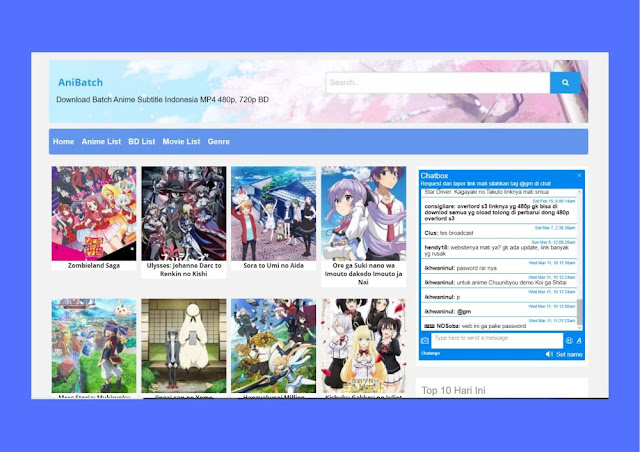Click the magnifier search button
The height and width of the screenshot is (452, 640).
(565, 83)
